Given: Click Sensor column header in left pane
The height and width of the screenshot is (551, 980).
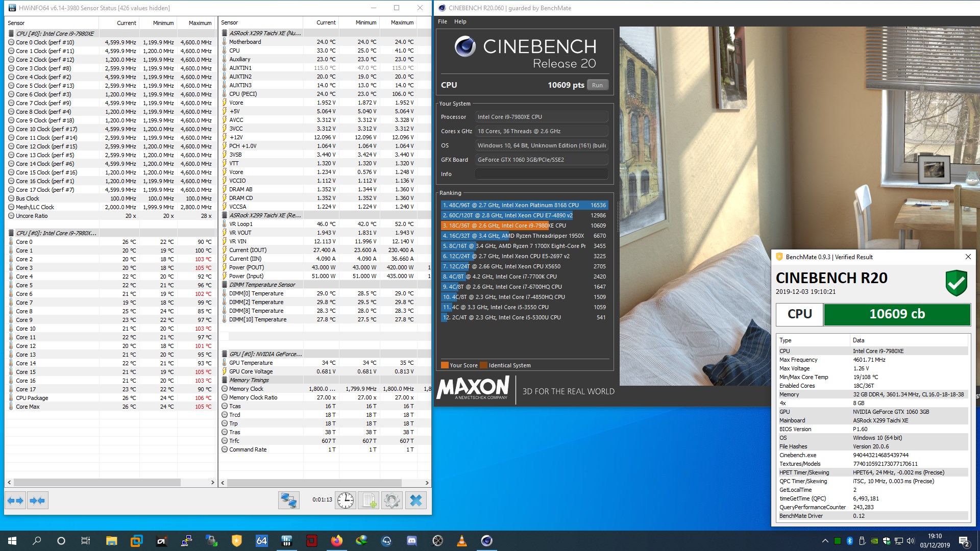Looking at the screenshot, I should [52, 23].
